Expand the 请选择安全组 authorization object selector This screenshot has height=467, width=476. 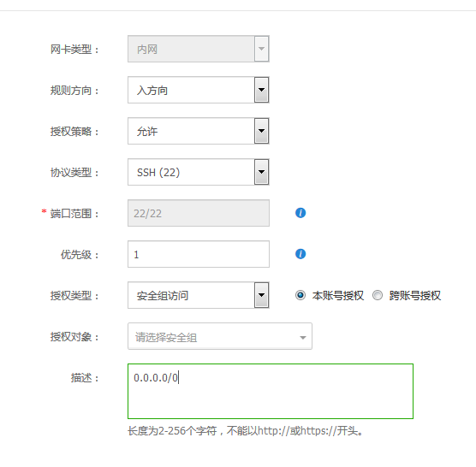(220, 336)
